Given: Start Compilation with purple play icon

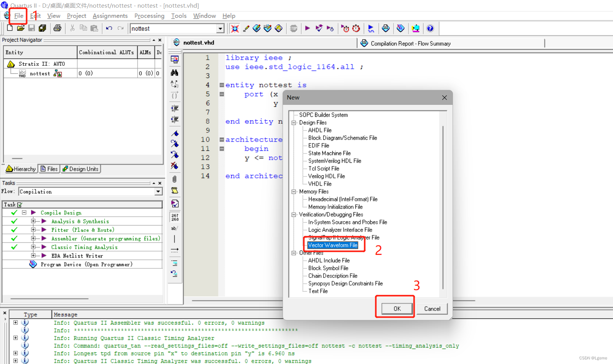Looking at the screenshot, I should (307, 28).
